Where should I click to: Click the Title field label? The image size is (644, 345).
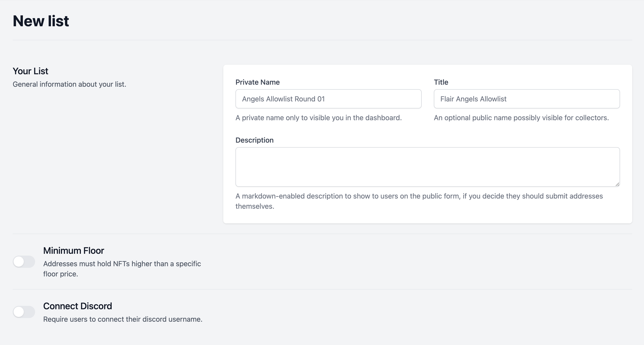click(x=441, y=82)
